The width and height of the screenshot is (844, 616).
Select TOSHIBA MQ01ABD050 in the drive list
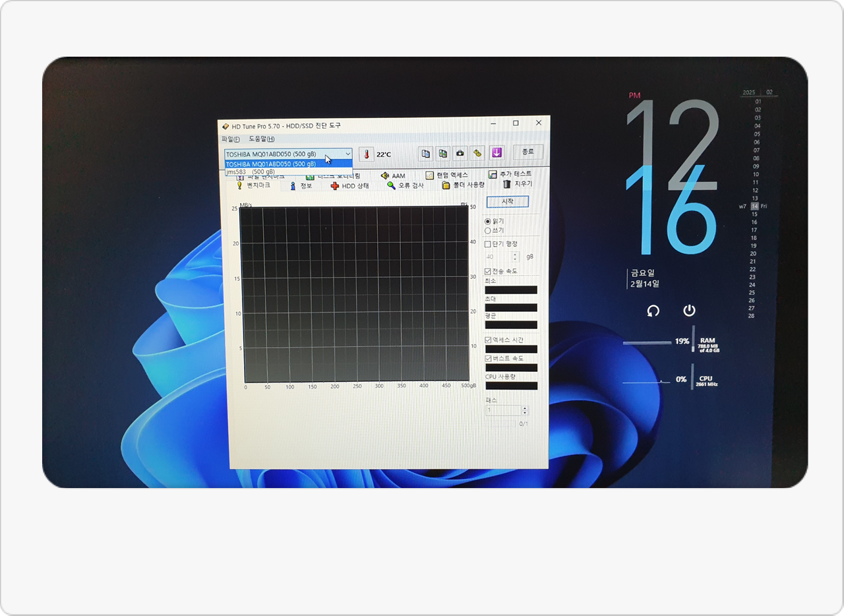[288, 164]
